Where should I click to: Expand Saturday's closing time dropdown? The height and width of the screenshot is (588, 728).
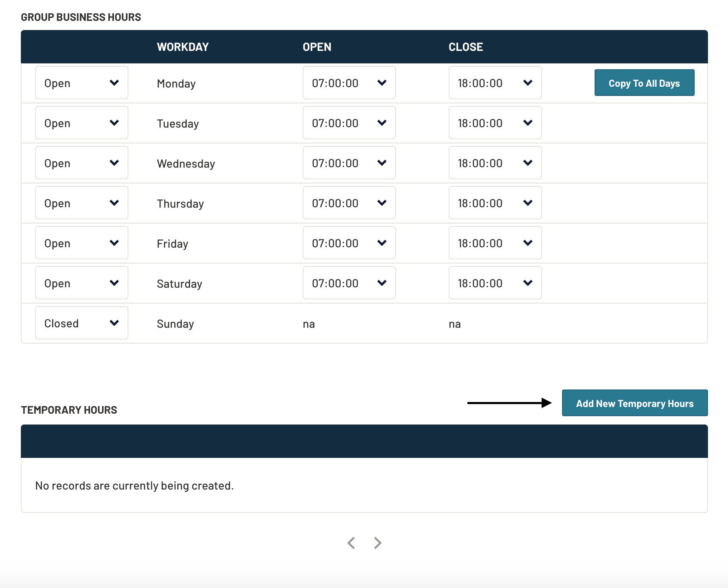[495, 283]
